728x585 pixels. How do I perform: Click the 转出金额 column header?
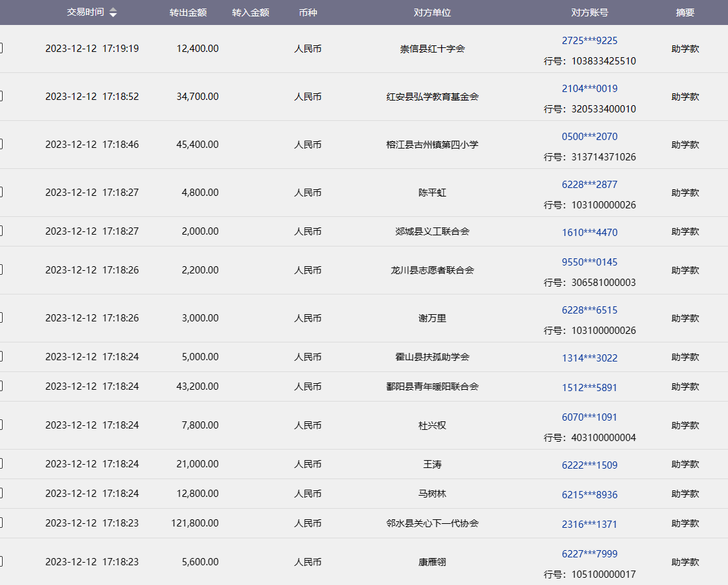pos(188,12)
